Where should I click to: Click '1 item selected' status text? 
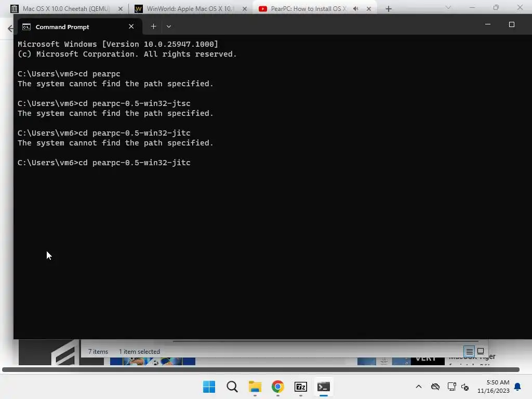pos(139,352)
